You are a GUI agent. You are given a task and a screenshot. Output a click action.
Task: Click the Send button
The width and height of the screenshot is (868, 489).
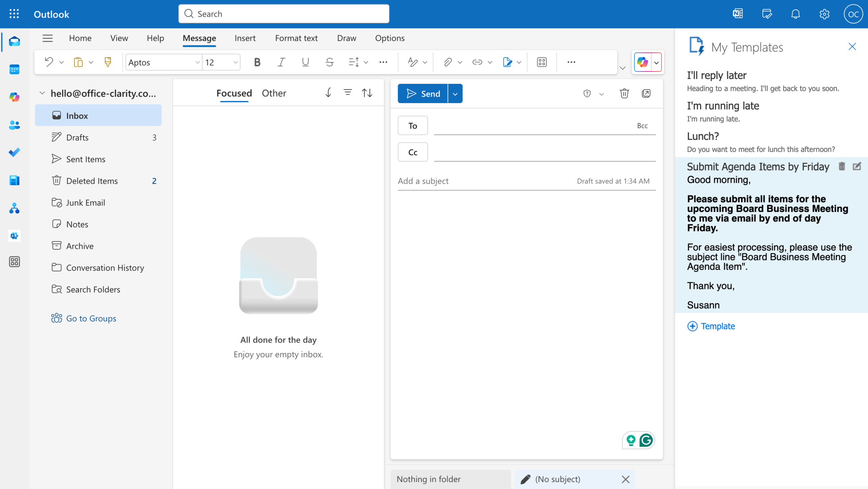click(x=423, y=94)
